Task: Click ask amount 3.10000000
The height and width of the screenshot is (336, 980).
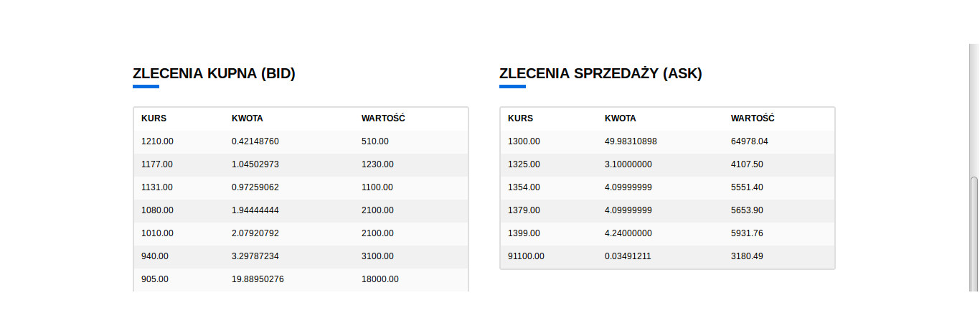Action: 628,164
